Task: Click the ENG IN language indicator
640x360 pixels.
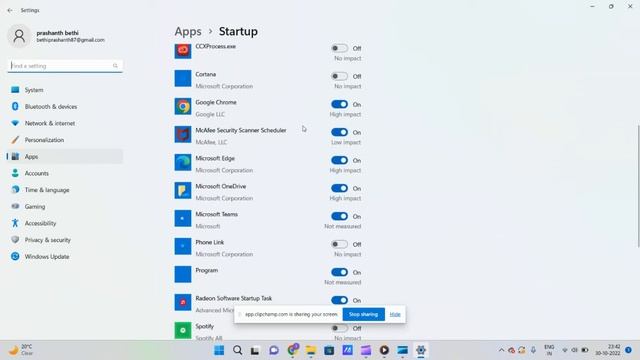Action: coord(549,350)
